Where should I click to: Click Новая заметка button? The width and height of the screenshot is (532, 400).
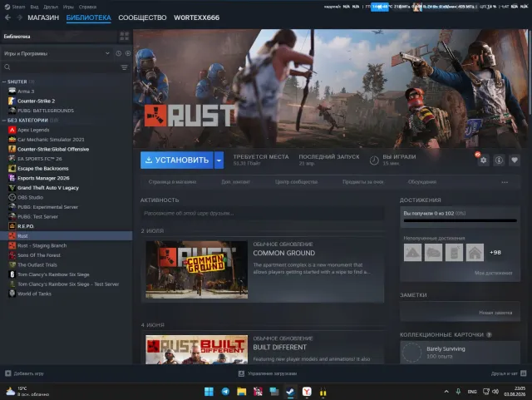click(x=495, y=313)
